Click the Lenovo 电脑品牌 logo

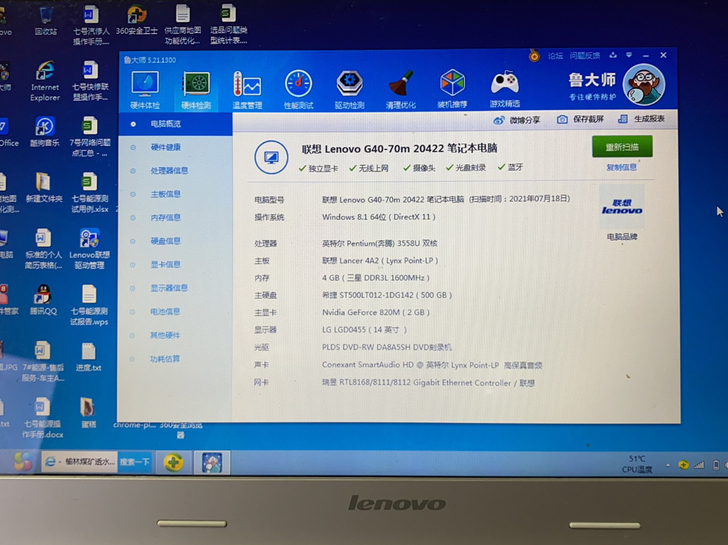click(x=622, y=207)
